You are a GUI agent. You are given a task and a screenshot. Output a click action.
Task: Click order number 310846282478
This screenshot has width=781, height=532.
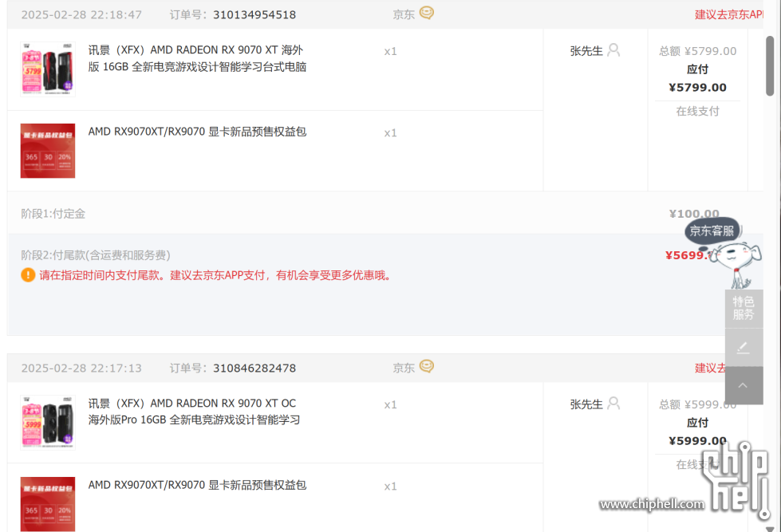254,368
